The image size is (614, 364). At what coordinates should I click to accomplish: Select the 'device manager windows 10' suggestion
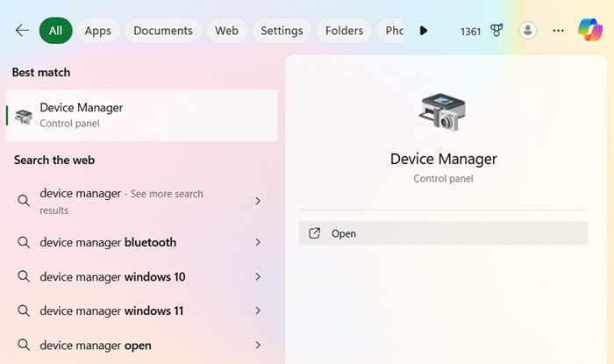click(x=142, y=276)
